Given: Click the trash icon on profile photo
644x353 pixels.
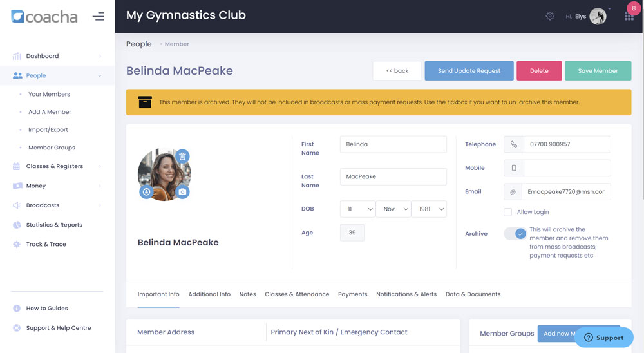Looking at the screenshot, I should [x=182, y=156].
